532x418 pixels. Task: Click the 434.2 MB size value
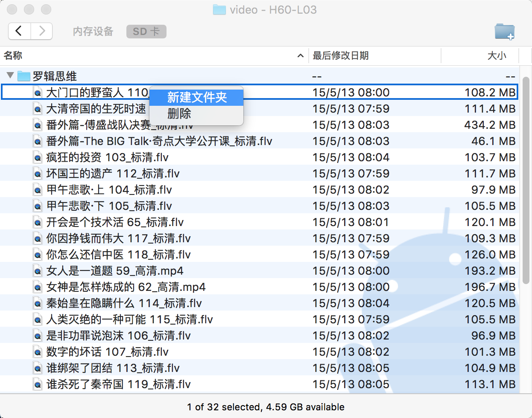490,125
